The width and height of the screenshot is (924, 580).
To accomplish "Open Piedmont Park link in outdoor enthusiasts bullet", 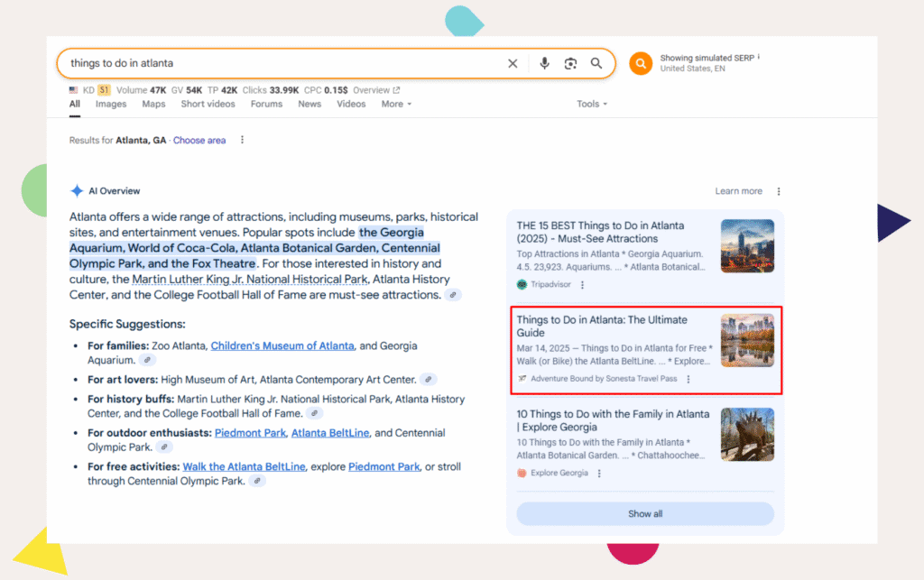I will click(x=250, y=433).
